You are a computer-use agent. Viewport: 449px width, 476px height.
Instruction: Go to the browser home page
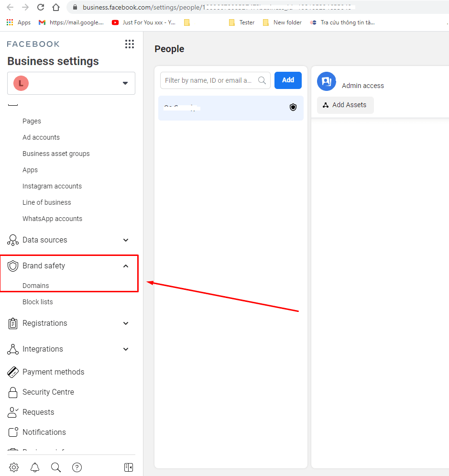[x=56, y=7]
